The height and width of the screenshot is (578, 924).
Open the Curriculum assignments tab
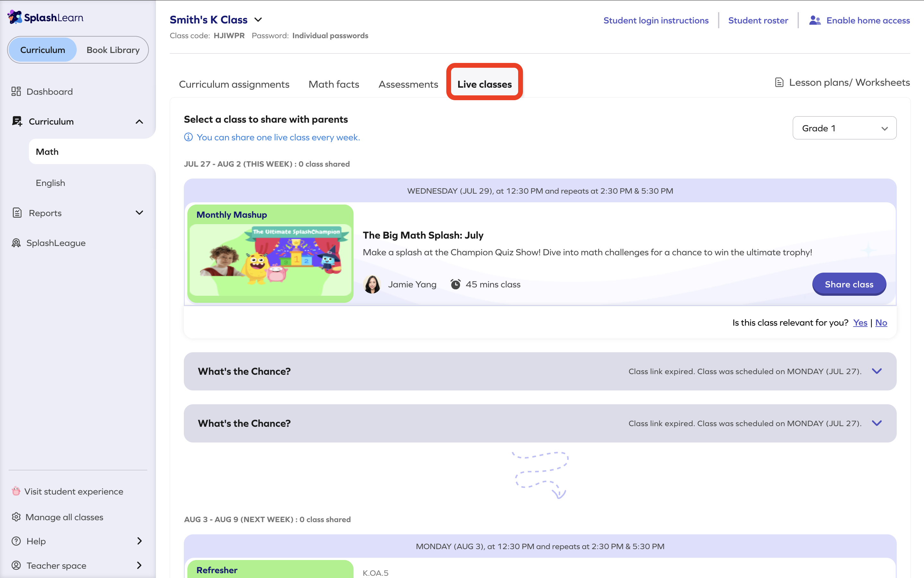point(234,84)
